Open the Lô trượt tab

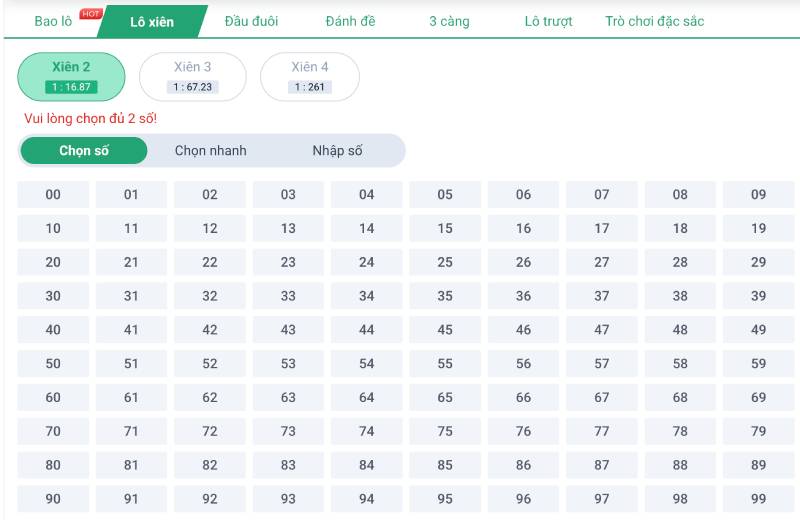[548, 21]
